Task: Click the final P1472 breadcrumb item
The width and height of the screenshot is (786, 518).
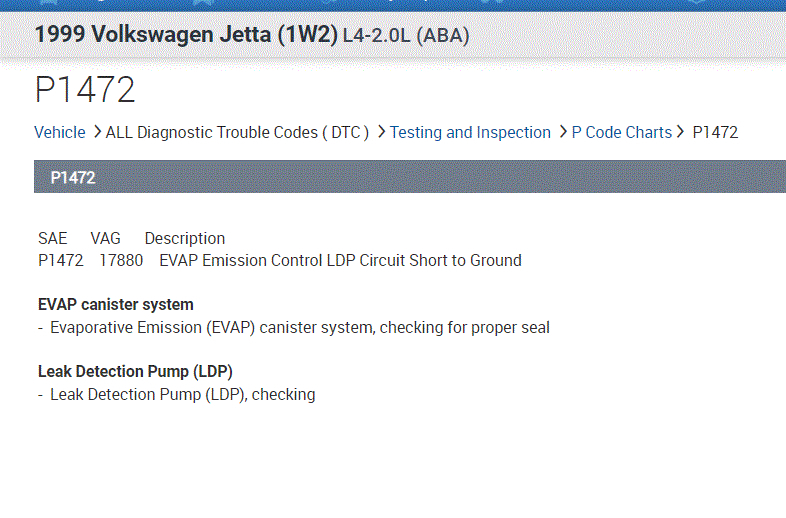Action: (715, 132)
